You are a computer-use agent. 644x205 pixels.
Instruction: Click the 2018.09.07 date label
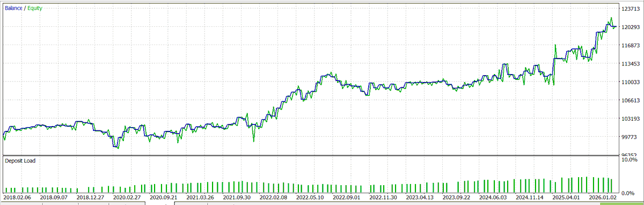(x=53, y=197)
